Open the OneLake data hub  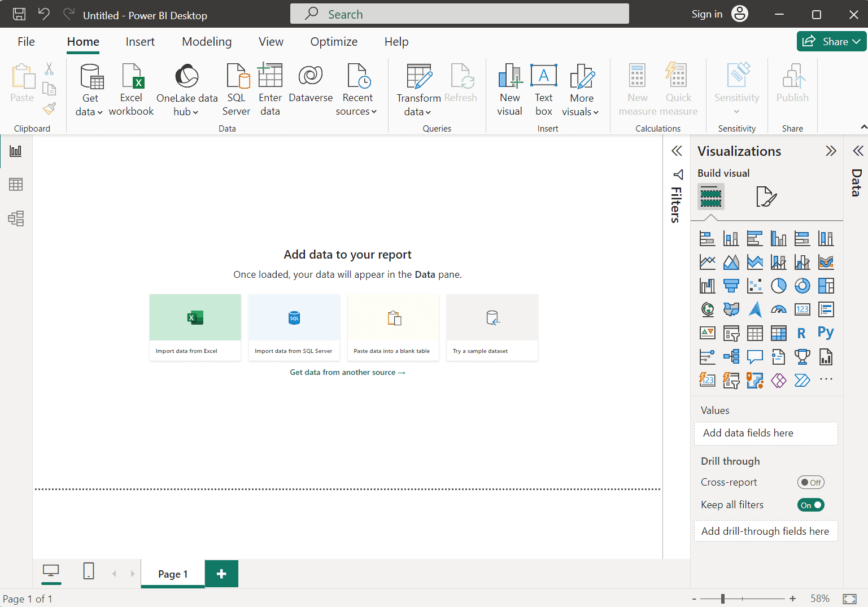click(187, 90)
